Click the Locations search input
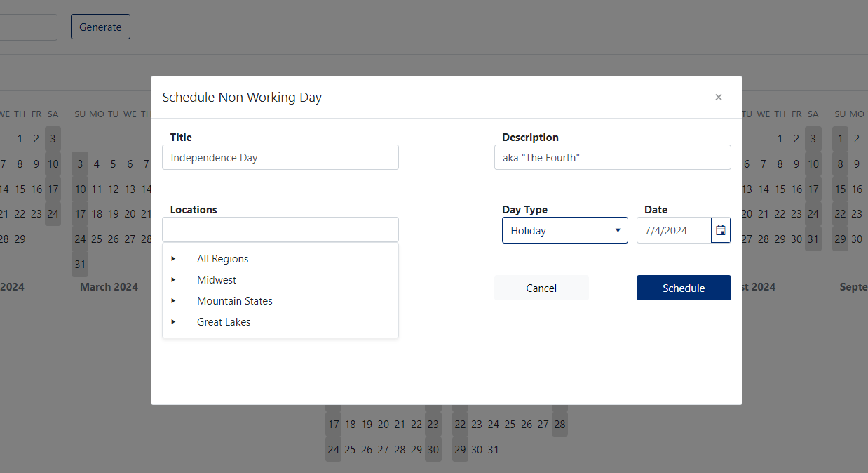 point(280,229)
